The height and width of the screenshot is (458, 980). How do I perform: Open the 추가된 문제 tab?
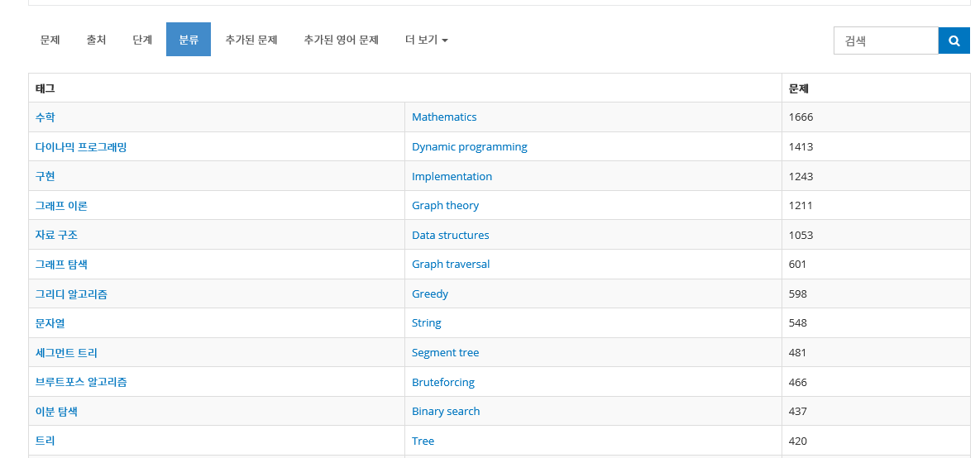click(251, 40)
